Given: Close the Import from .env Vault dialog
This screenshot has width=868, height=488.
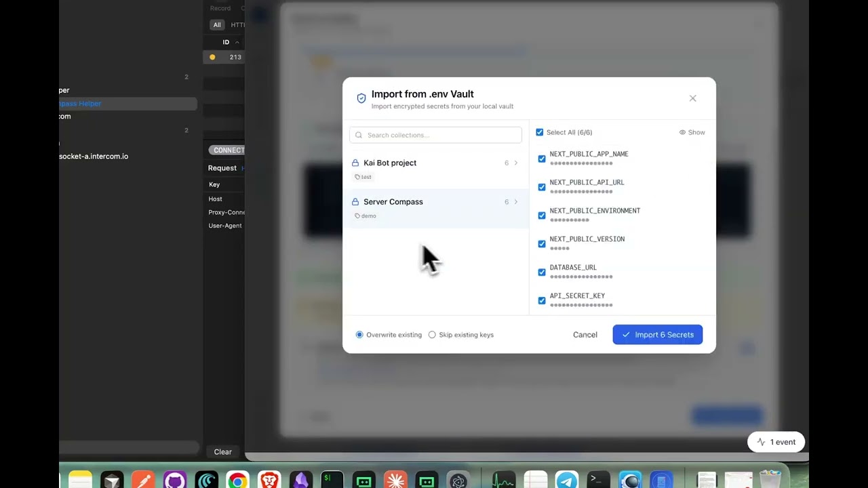Looking at the screenshot, I should tap(692, 98).
